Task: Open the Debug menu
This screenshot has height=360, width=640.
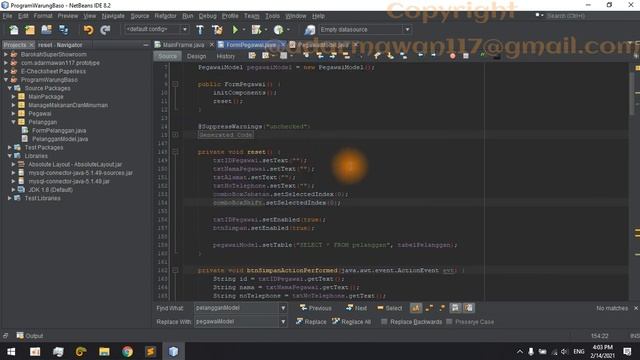Action: [207, 16]
